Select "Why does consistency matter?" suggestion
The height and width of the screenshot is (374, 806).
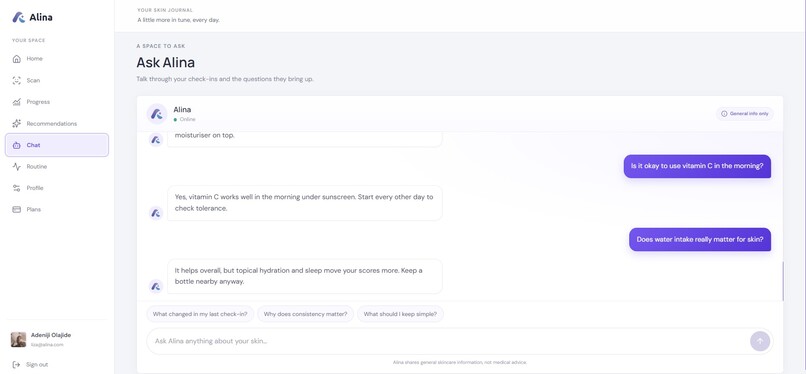click(x=305, y=314)
